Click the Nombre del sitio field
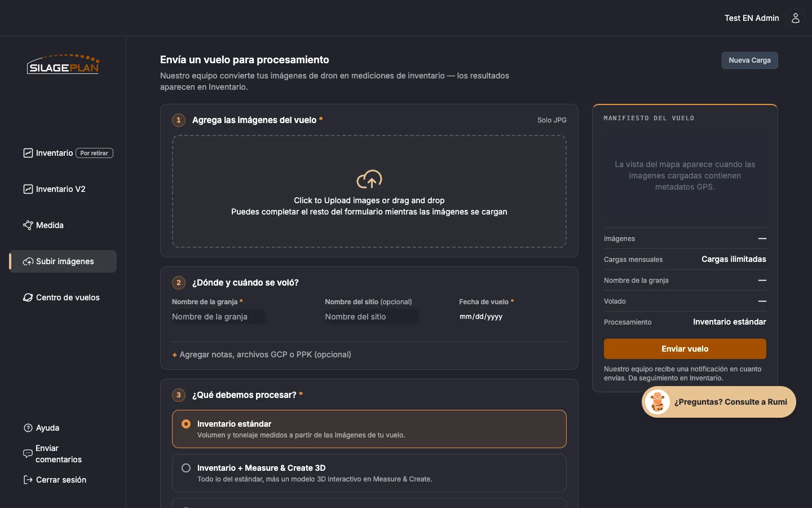The height and width of the screenshot is (508, 812). [x=372, y=317]
